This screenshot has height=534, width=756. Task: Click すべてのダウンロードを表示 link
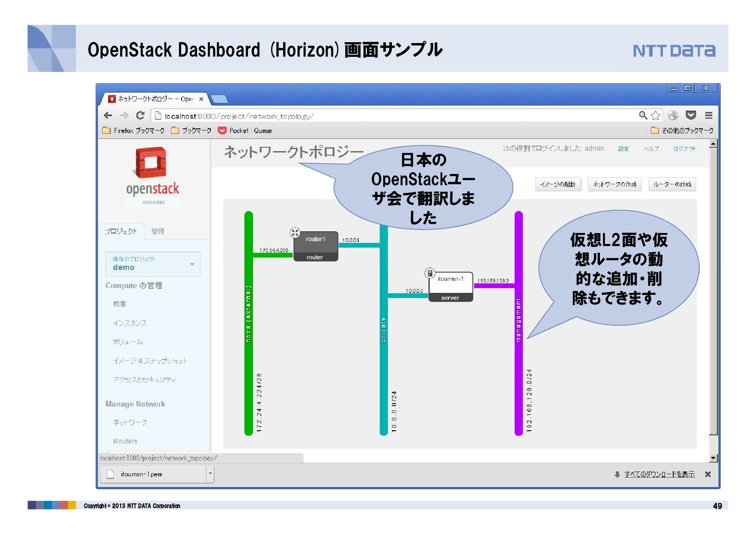click(x=659, y=474)
